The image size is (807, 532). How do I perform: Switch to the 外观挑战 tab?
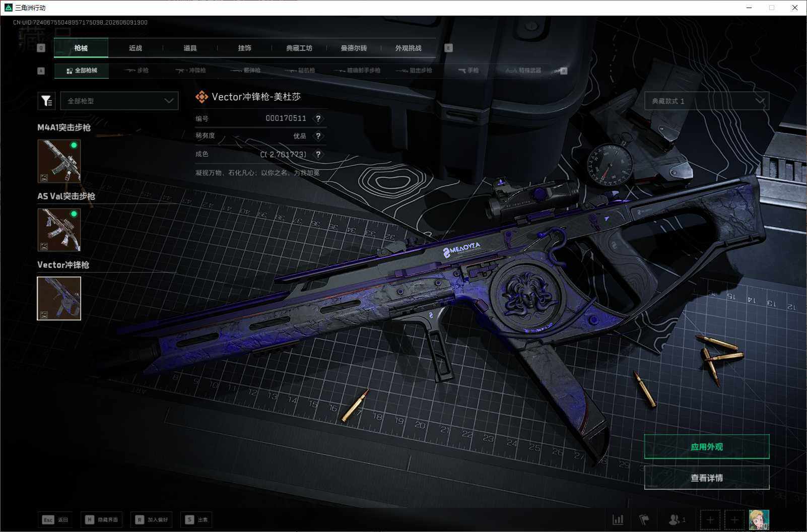(x=408, y=48)
